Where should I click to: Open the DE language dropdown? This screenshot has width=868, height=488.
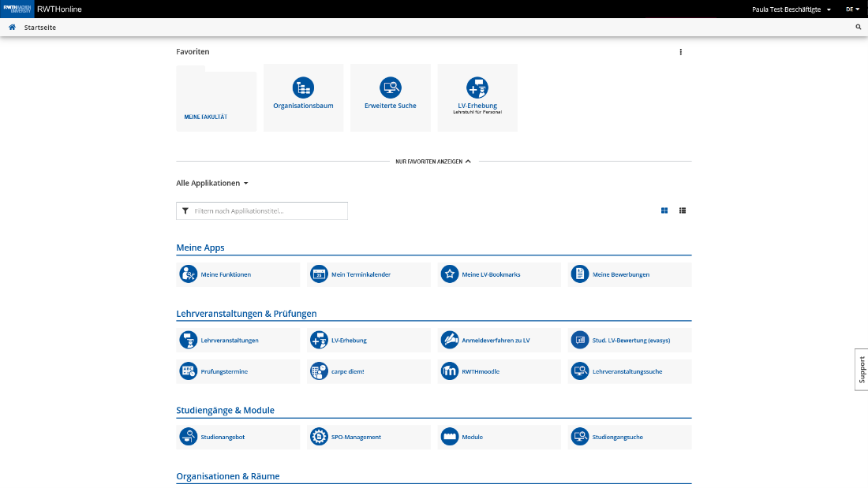click(x=852, y=9)
